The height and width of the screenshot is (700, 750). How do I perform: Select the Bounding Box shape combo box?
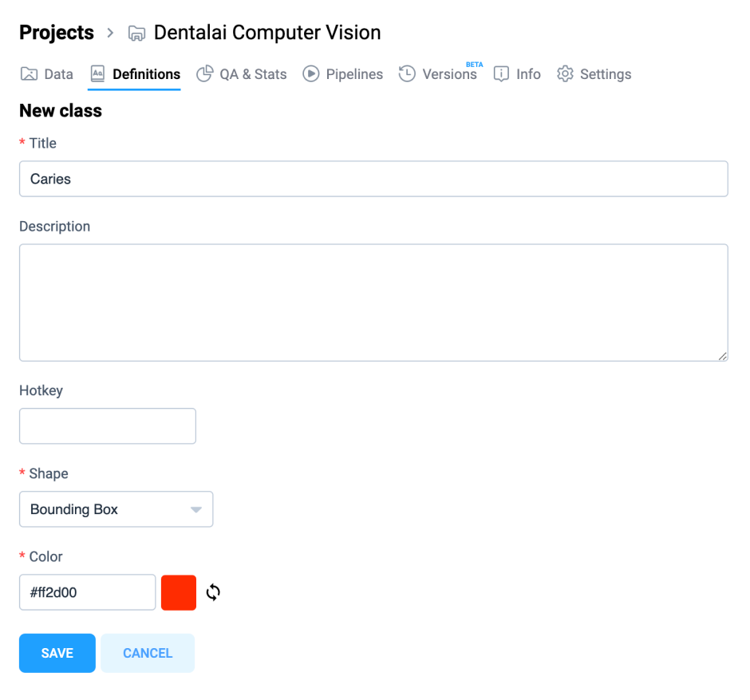pyautogui.click(x=116, y=509)
